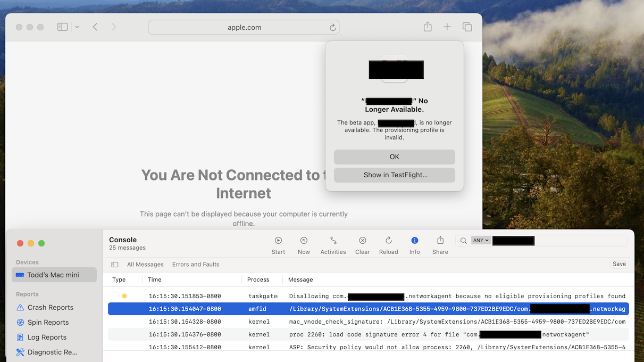
Task: Go back in Safari
Action: pyautogui.click(x=95, y=27)
